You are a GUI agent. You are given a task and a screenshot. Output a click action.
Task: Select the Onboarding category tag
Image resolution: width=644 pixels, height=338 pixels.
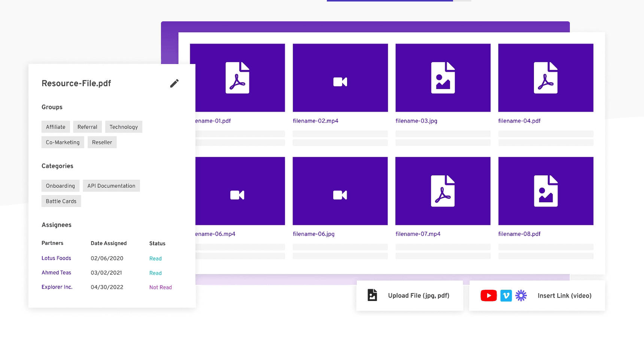click(61, 185)
